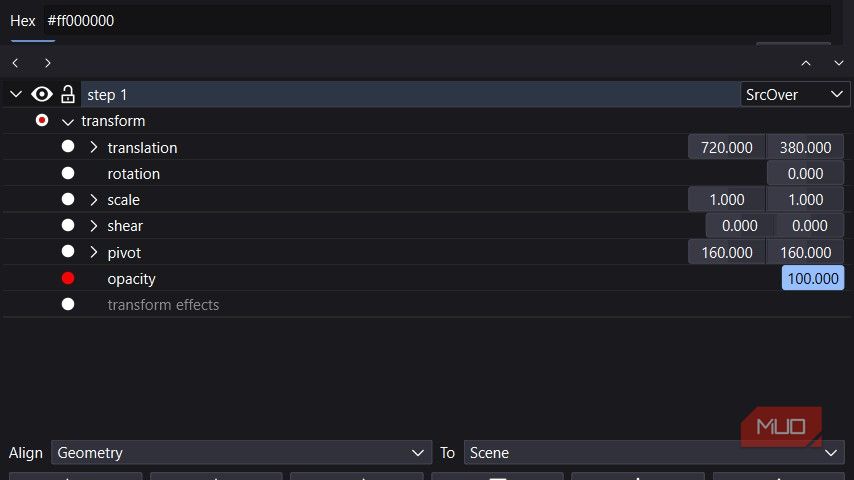This screenshot has height=480, width=854.
Task: Click the up arrow icon
Action: (x=806, y=63)
